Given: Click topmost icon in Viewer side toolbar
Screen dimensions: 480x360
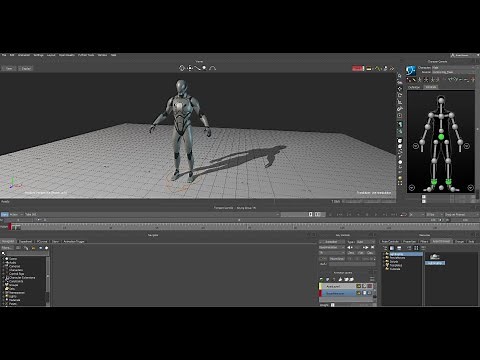Looking at the screenshot, I should point(400,76).
